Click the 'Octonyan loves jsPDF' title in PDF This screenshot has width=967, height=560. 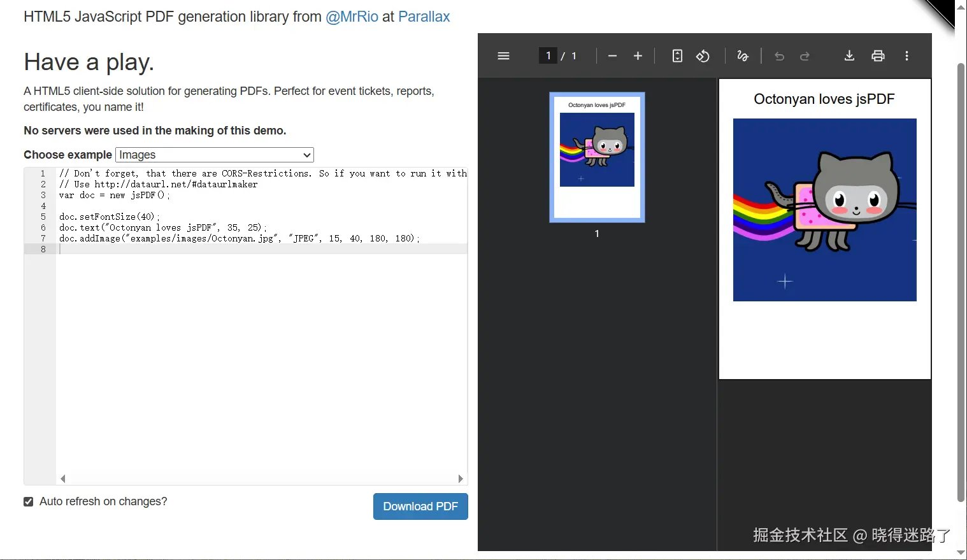coord(824,99)
